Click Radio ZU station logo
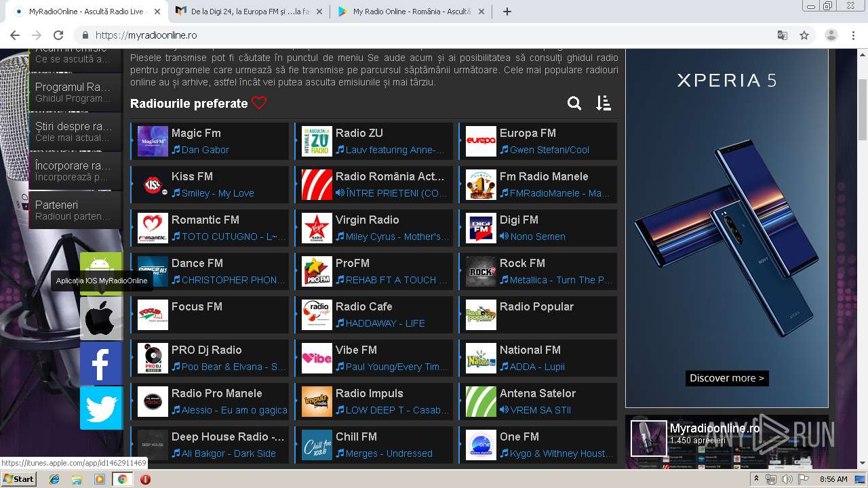Viewport: 868px width, 488px height. pos(317,141)
